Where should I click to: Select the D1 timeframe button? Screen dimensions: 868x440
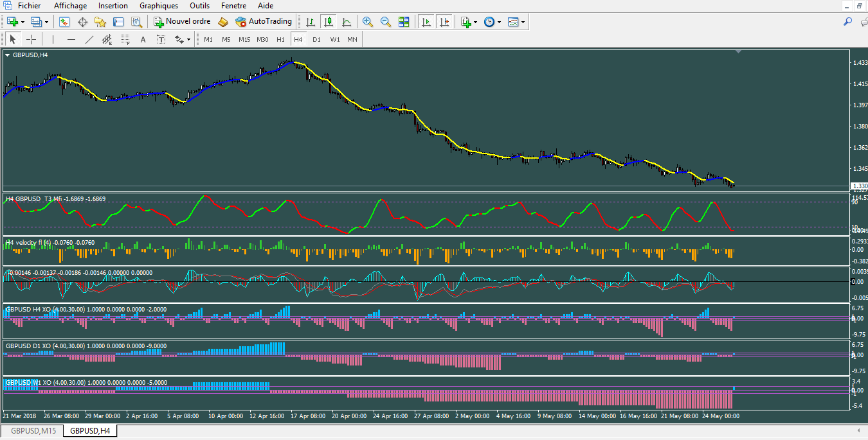point(316,40)
